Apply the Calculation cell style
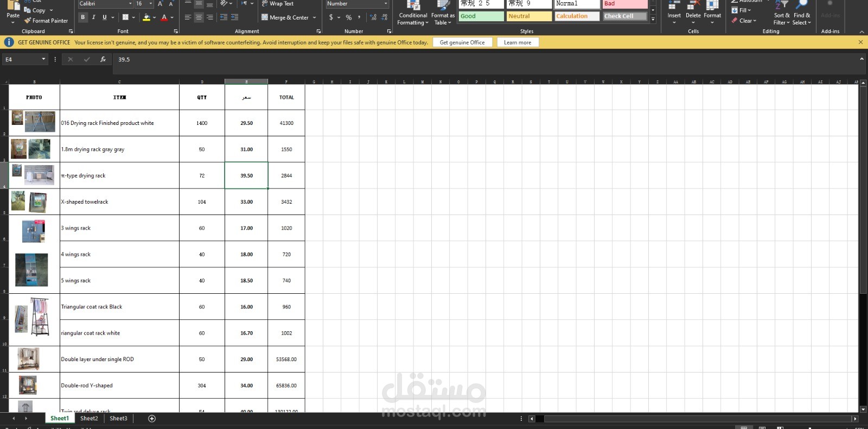The height and width of the screenshot is (429, 868). pyautogui.click(x=577, y=16)
